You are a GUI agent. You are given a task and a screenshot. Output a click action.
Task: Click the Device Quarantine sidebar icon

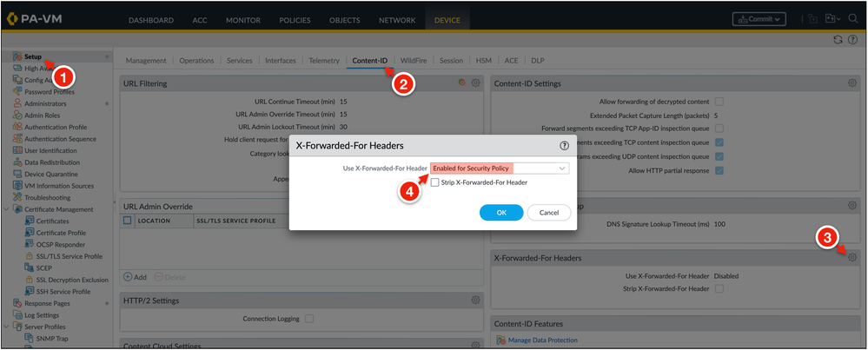[17, 175]
